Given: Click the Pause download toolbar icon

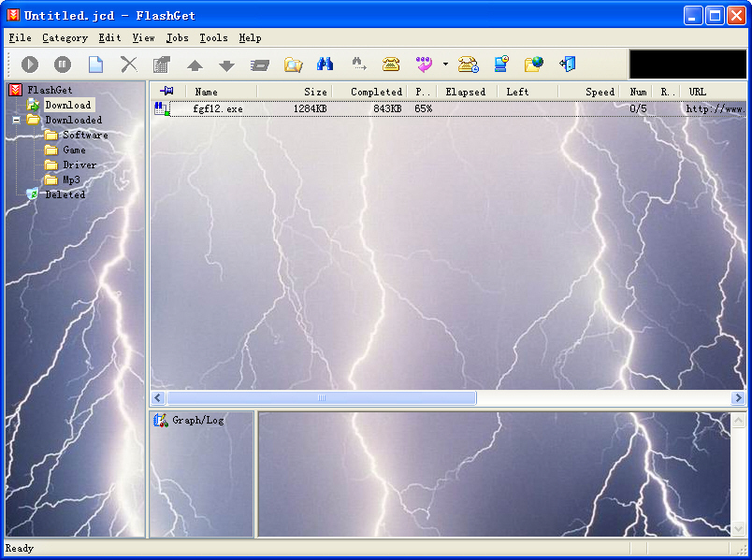Looking at the screenshot, I should (63, 65).
